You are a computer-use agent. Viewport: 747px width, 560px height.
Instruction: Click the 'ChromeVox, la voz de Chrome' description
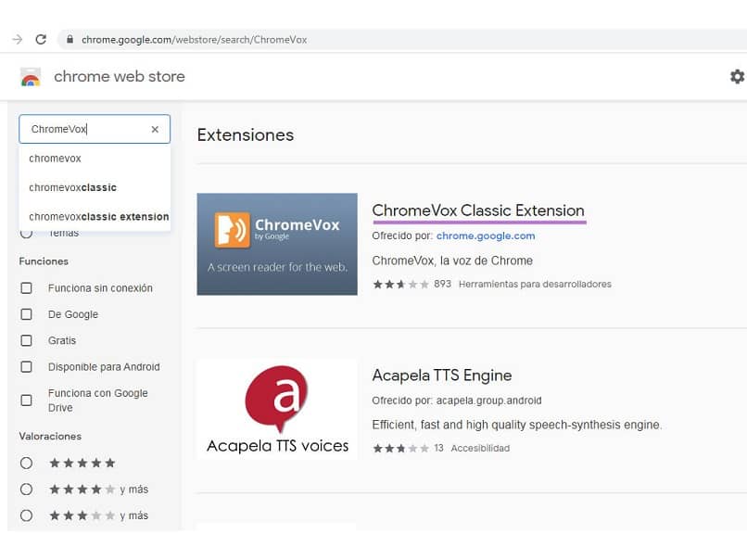point(452,261)
